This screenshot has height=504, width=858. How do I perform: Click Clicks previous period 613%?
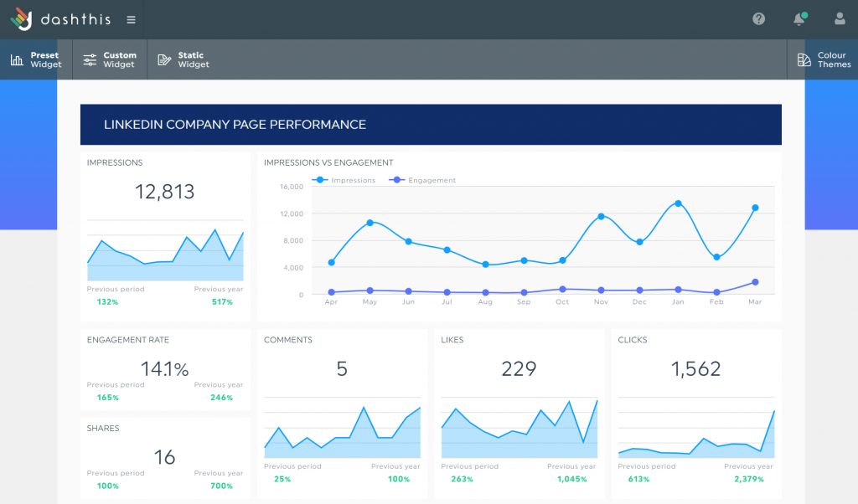pyautogui.click(x=639, y=479)
